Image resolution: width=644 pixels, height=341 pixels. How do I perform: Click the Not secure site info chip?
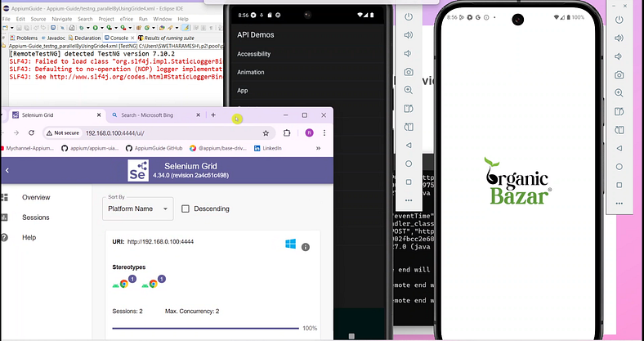point(63,132)
